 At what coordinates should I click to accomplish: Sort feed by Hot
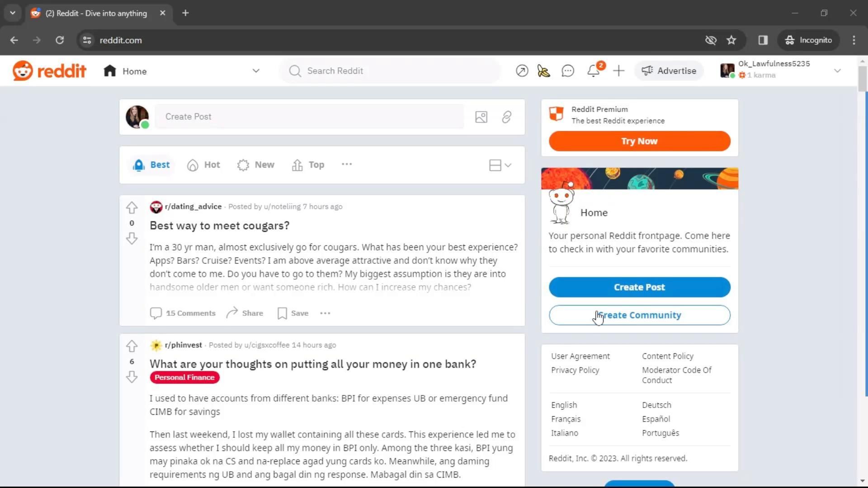point(203,165)
